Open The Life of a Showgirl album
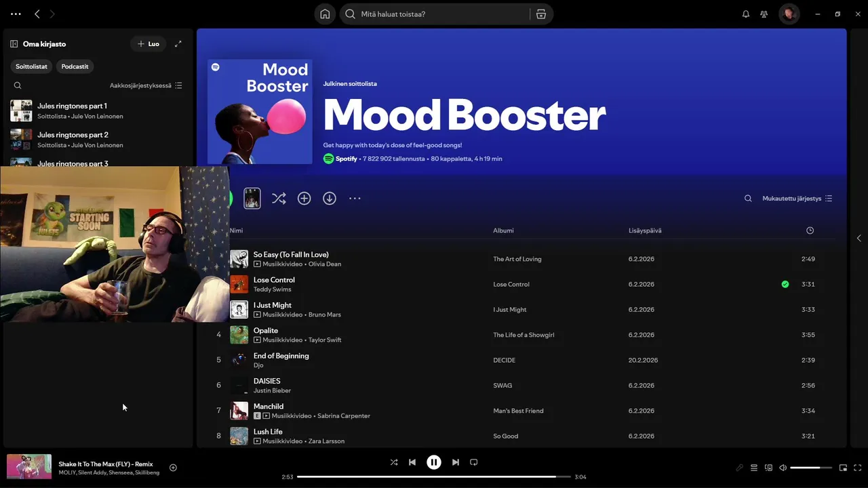868x488 pixels. (x=524, y=335)
